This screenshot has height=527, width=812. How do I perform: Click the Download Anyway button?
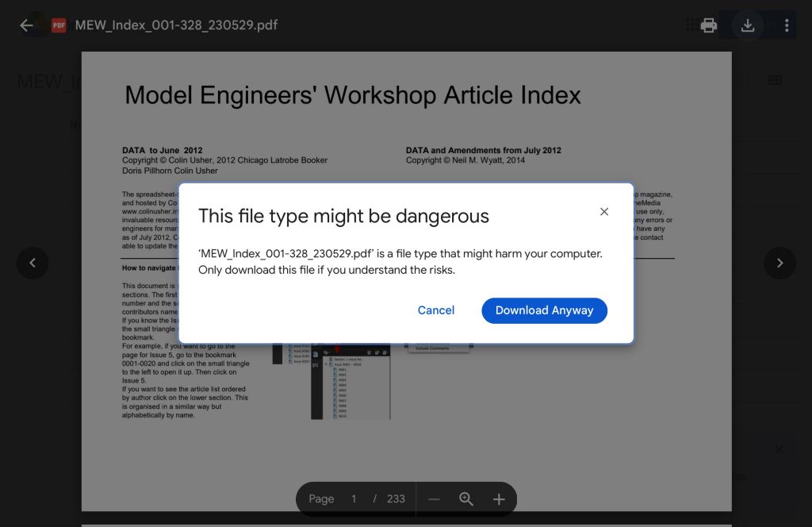[544, 310]
